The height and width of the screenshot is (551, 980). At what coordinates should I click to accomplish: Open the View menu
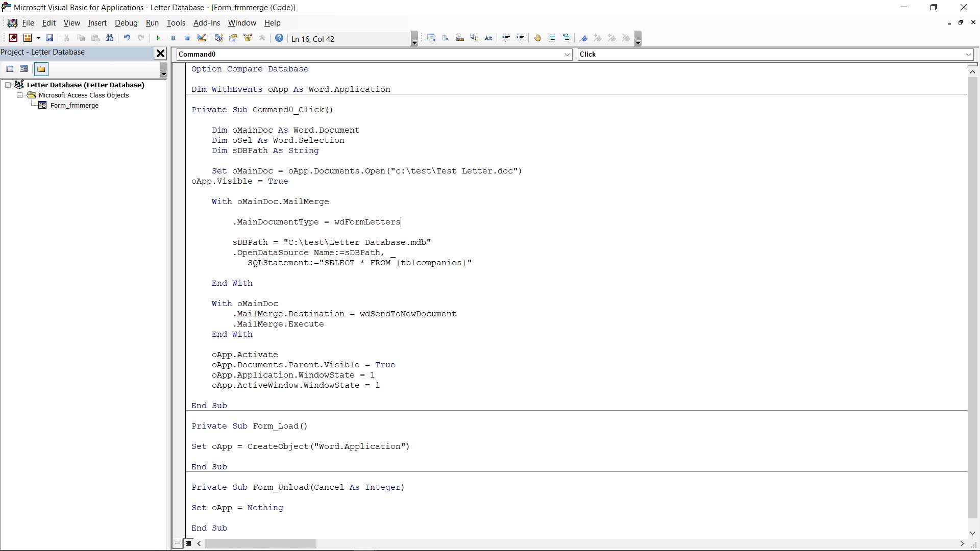71,23
